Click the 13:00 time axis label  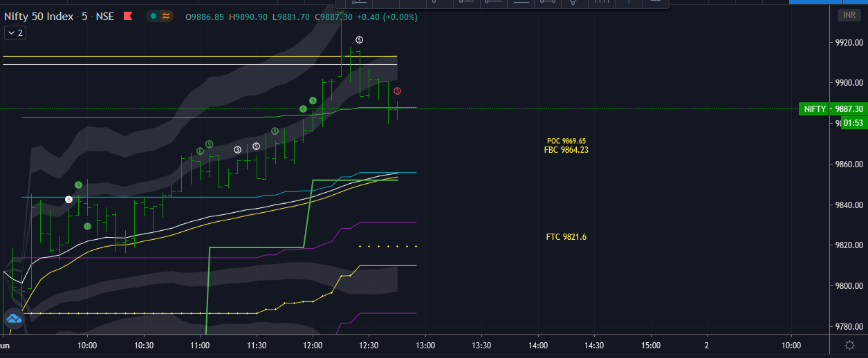425,345
